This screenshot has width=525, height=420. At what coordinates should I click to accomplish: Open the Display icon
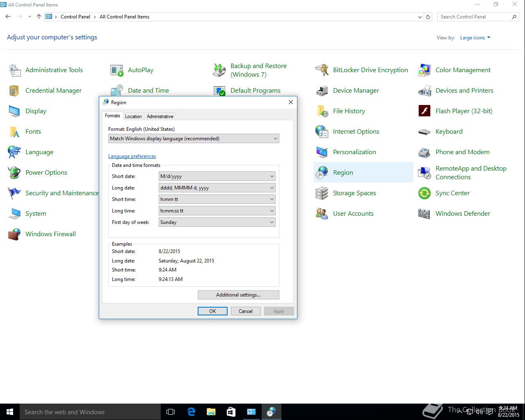14,111
